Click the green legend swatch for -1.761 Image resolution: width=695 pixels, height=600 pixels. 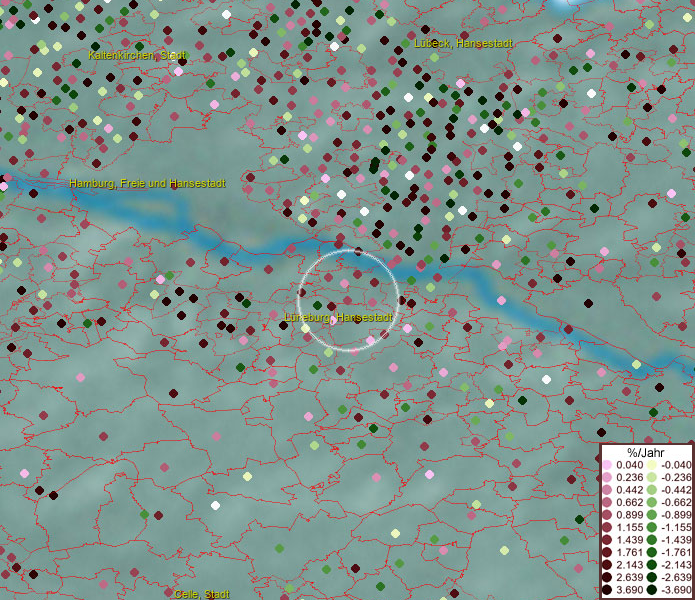(x=652, y=553)
